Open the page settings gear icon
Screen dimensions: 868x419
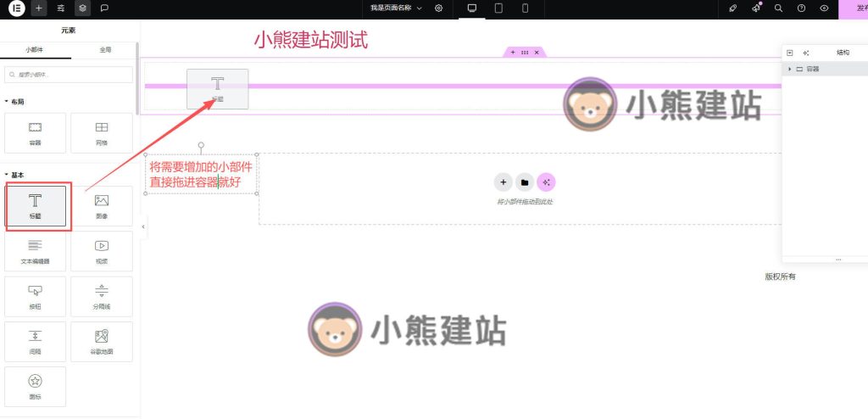439,8
